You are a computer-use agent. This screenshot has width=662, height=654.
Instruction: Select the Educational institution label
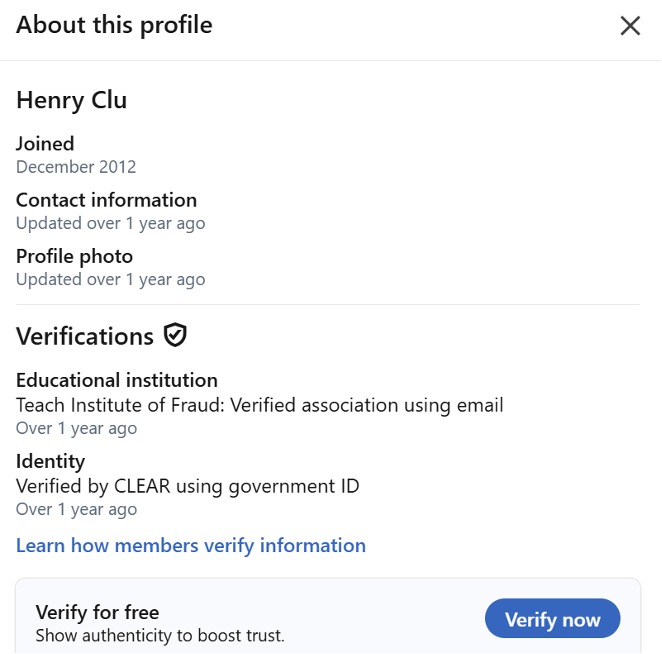click(x=117, y=380)
